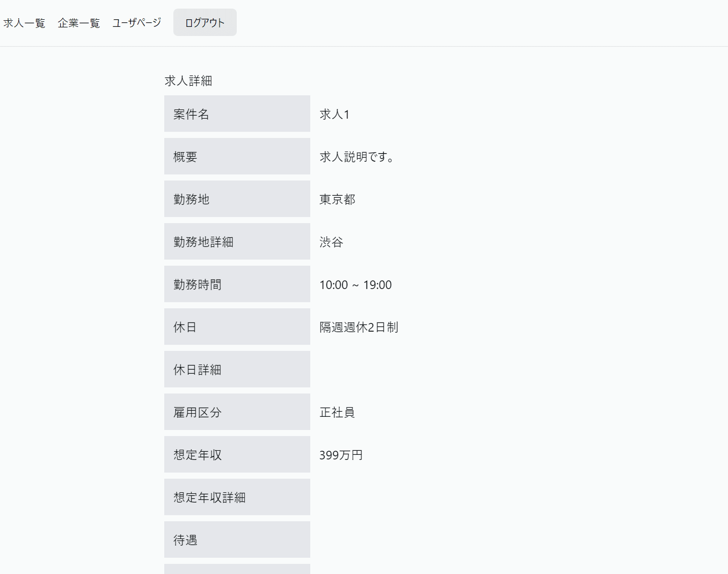Select the 東京都 location value
The image size is (728, 574).
tap(337, 199)
